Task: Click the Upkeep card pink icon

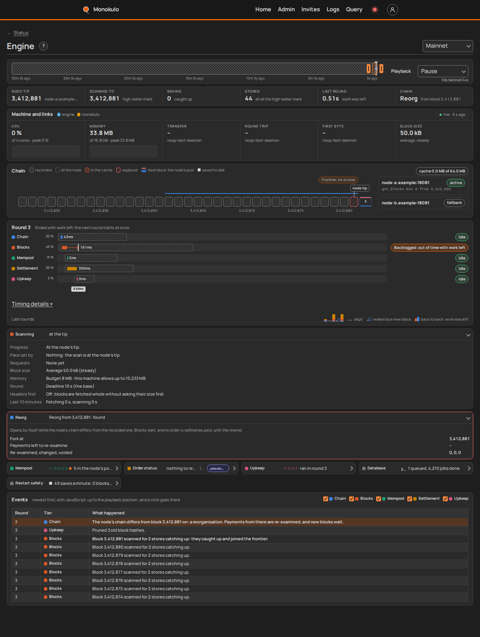Action: (246, 468)
